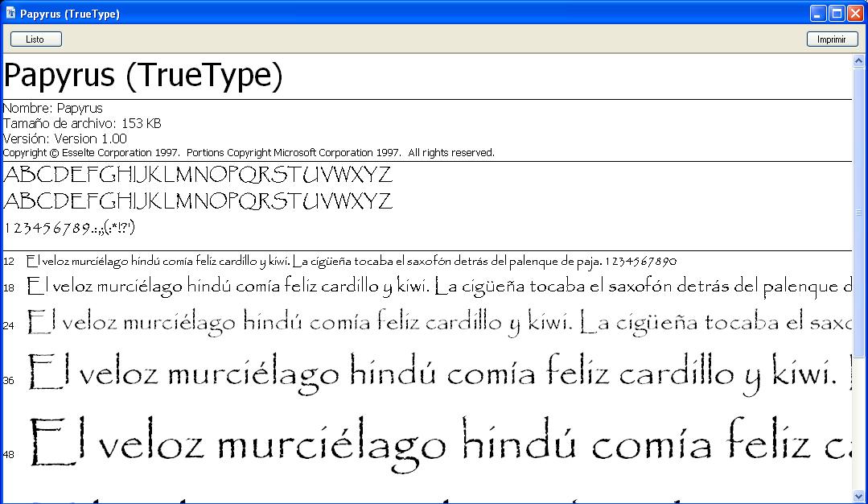Click the 'Versión: Version 1.00' line
This screenshot has width=868, height=504.
coord(65,138)
